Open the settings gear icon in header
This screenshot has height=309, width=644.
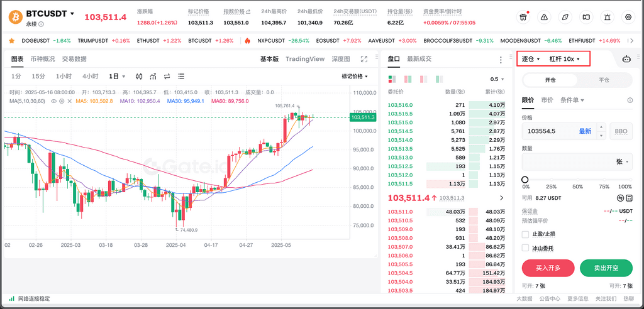point(628,17)
